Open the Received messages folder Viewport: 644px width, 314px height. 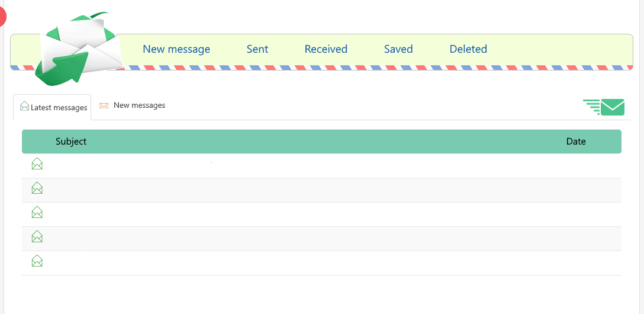(326, 49)
